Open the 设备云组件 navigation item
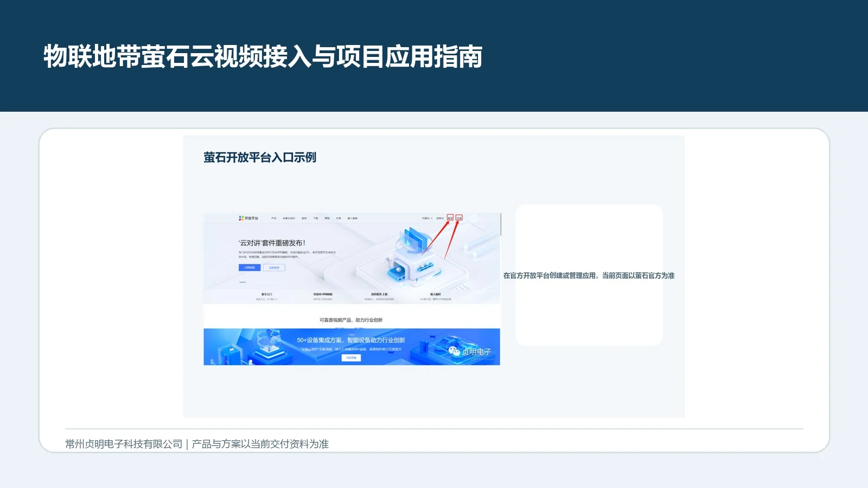868x488 pixels. pos(289,218)
